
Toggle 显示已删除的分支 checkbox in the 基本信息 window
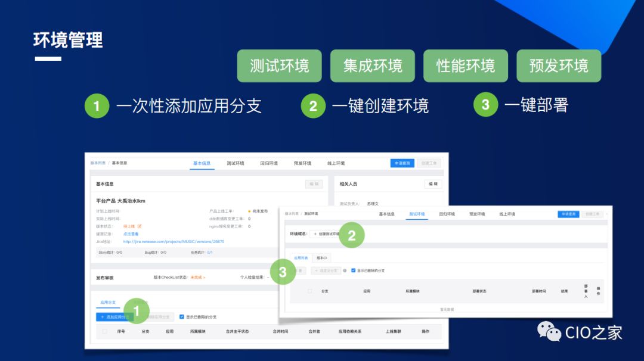[x=181, y=317]
